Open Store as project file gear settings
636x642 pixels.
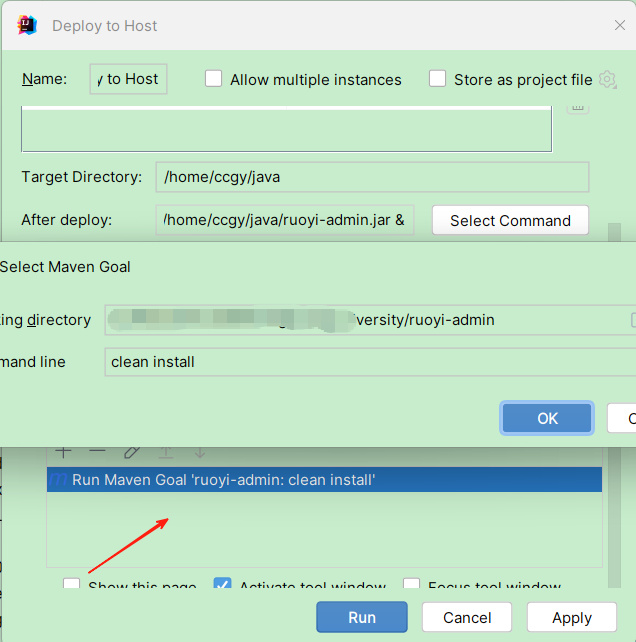[x=608, y=79]
